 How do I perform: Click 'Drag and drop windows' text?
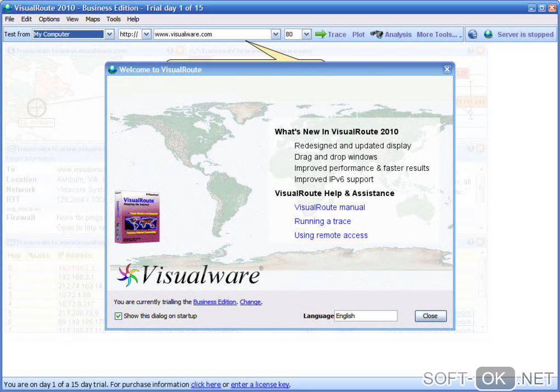[x=335, y=157]
